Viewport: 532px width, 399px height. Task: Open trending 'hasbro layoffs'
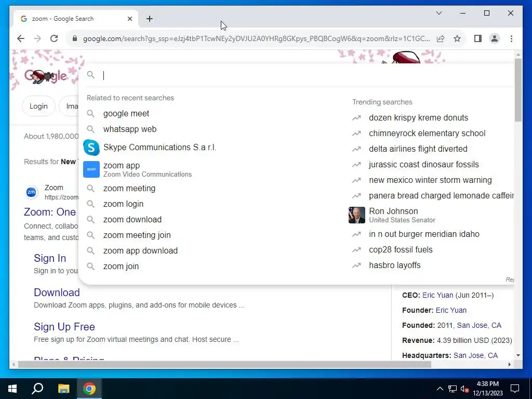pyautogui.click(x=395, y=265)
